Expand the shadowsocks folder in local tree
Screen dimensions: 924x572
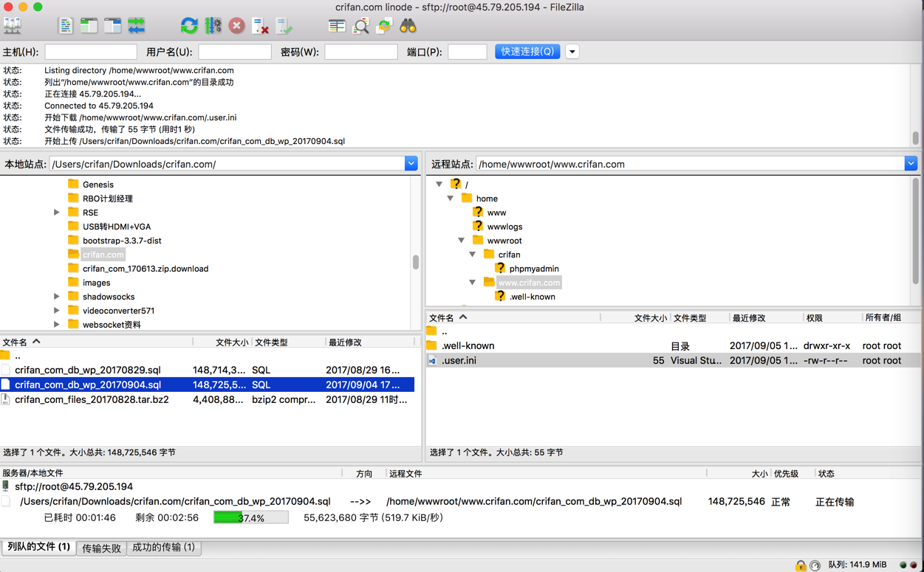(57, 297)
